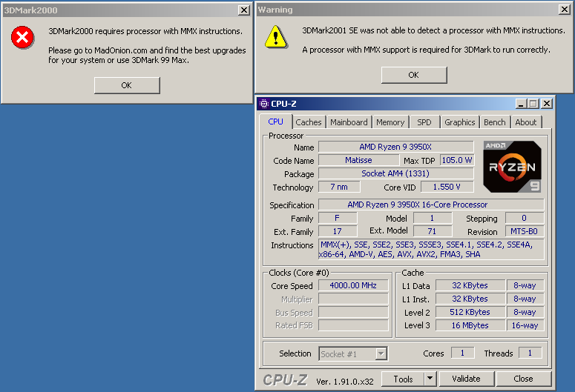Click OK in the Warning dialog
The width and height of the screenshot is (575, 392).
pyautogui.click(x=414, y=75)
